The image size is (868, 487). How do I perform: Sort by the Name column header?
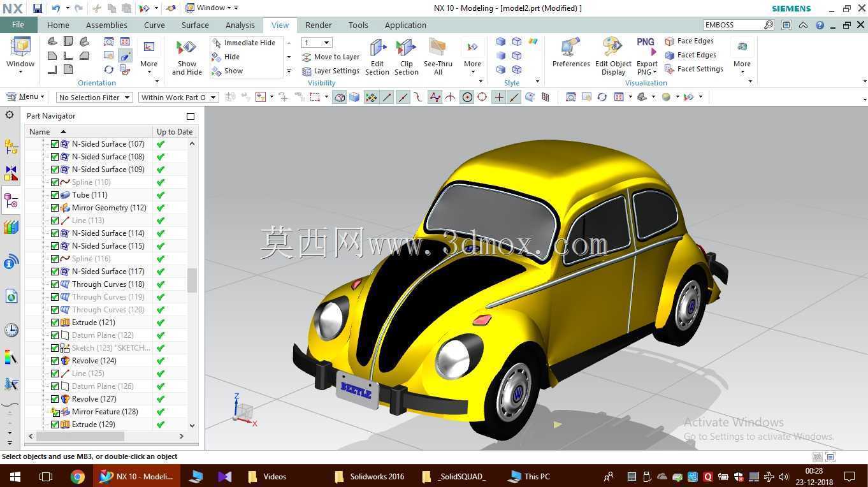click(89, 132)
